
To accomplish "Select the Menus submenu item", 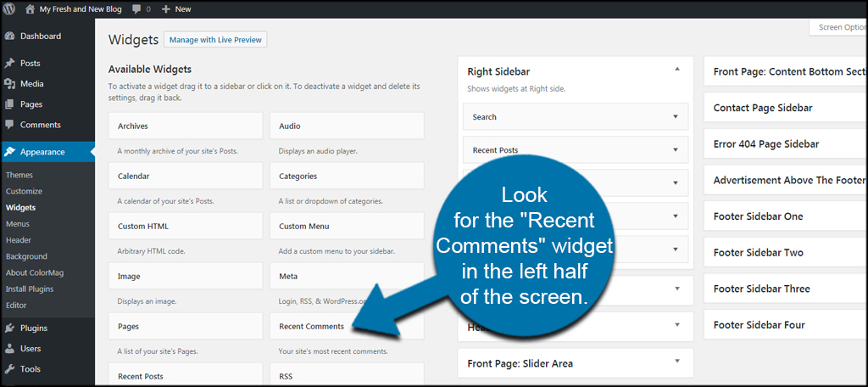I will point(18,224).
